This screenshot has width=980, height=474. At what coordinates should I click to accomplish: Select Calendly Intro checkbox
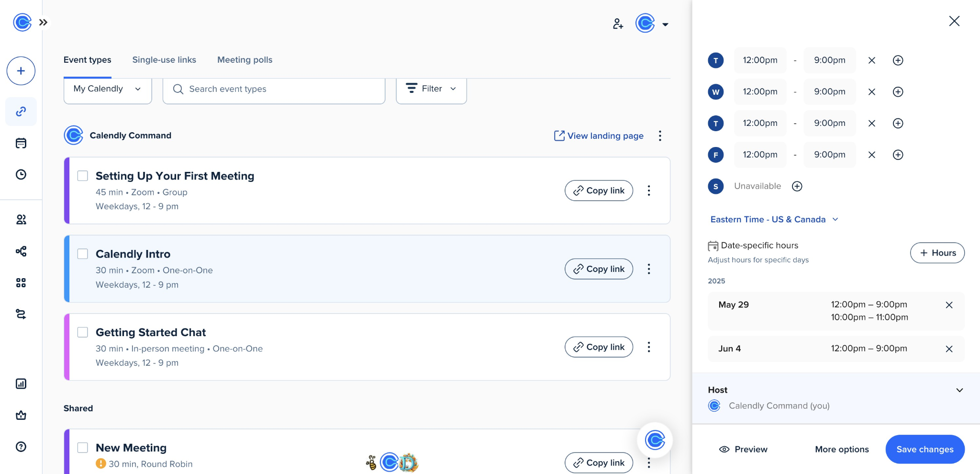point(83,254)
